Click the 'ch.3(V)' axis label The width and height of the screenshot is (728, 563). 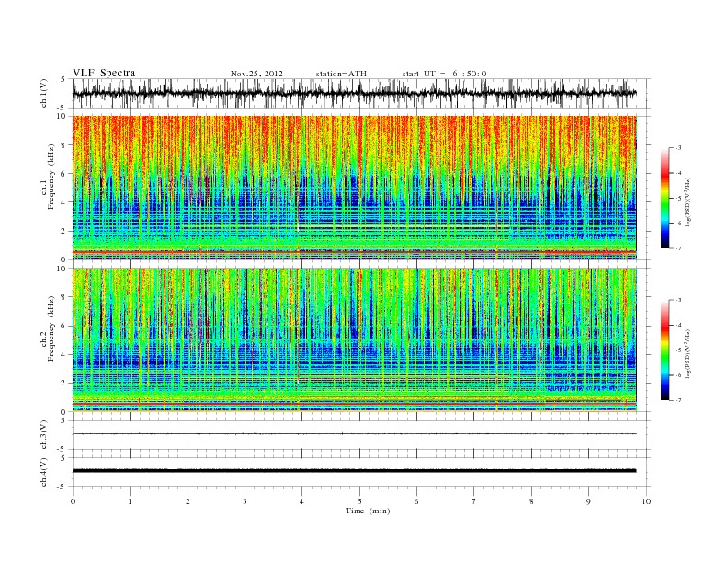(44, 435)
